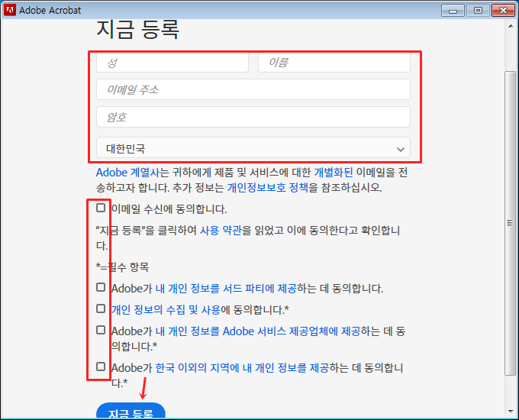The image size is (519, 420).
Task: Focus the 암호 password field
Action: coord(253,117)
